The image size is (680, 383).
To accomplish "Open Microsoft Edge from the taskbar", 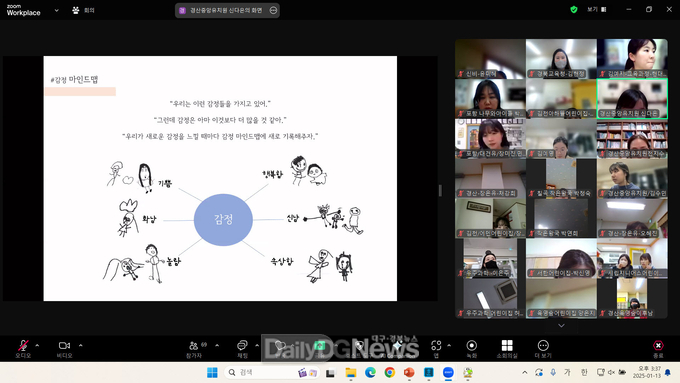I will 370,372.
